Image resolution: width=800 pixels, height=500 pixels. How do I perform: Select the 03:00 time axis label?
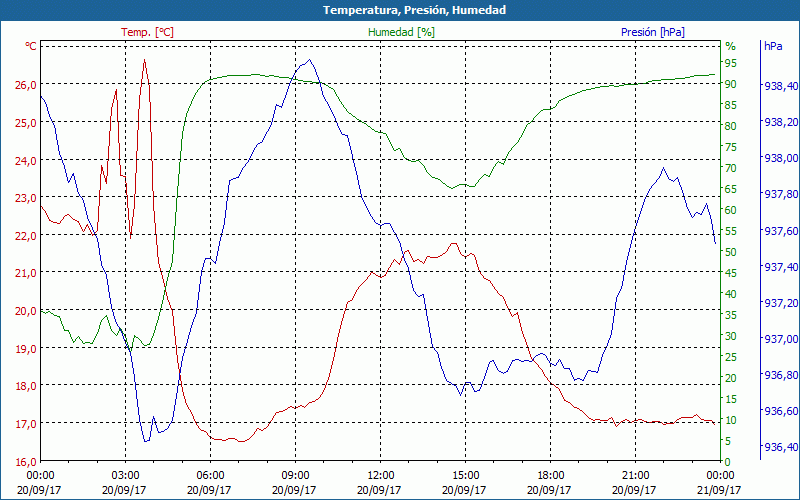pos(125,476)
